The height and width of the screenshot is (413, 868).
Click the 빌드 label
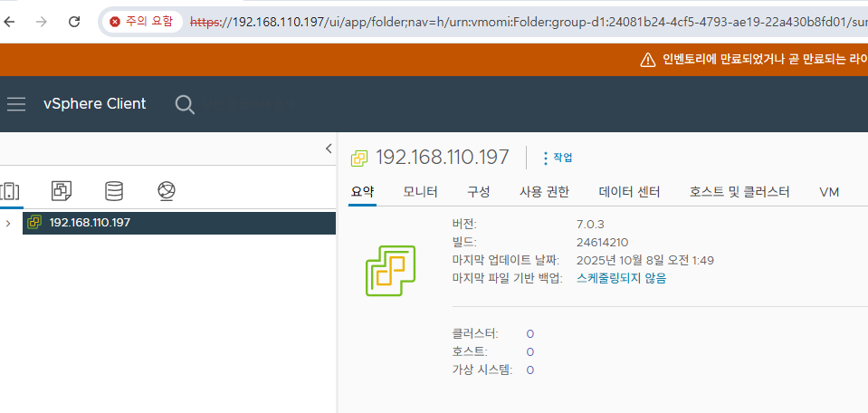464,242
